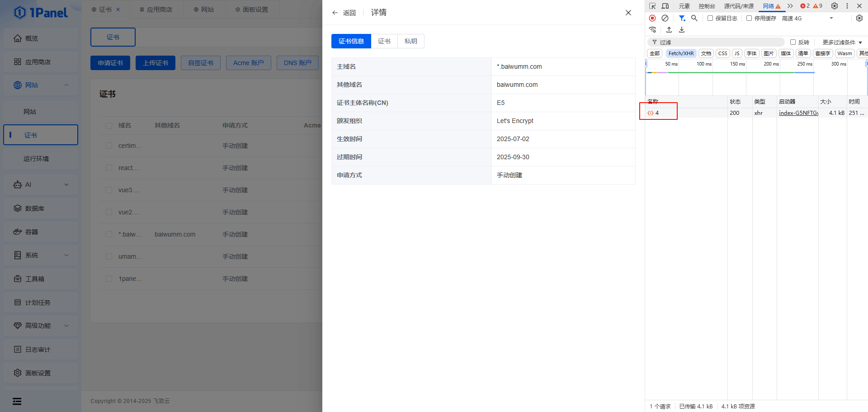Click the Acme 账户 button

click(249, 63)
